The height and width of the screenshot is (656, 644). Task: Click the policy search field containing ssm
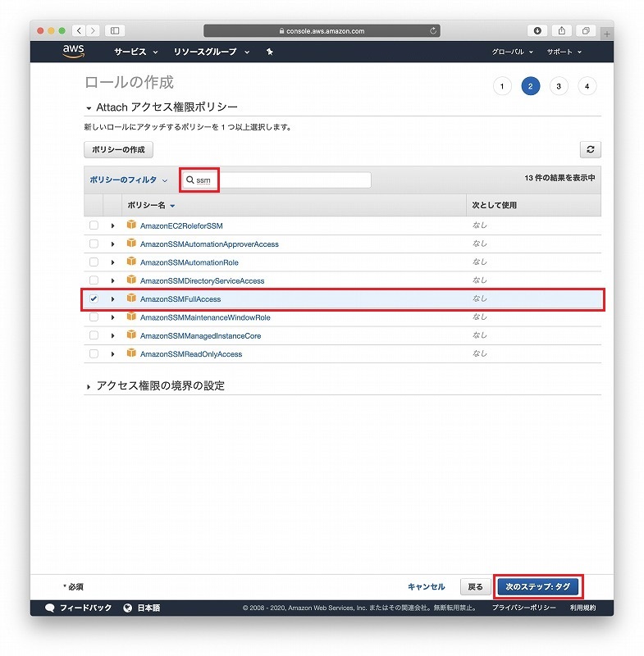click(276, 180)
